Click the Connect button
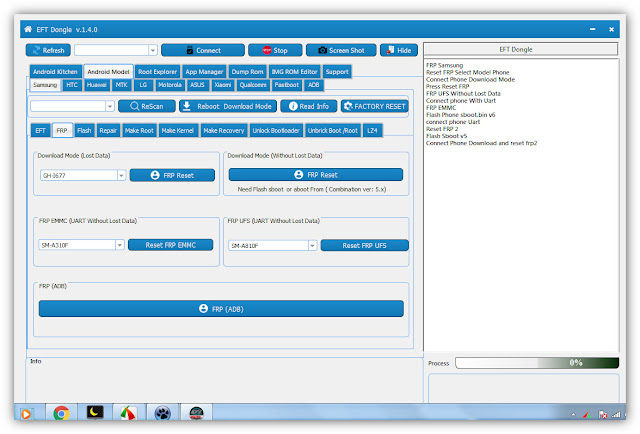Image resolution: width=640 pixels, height=434 pixels. tap(203, 50)
